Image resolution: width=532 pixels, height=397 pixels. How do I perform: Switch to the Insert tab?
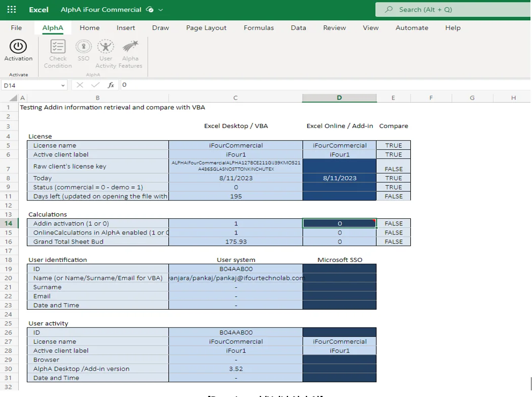click(x=126, y=28)
